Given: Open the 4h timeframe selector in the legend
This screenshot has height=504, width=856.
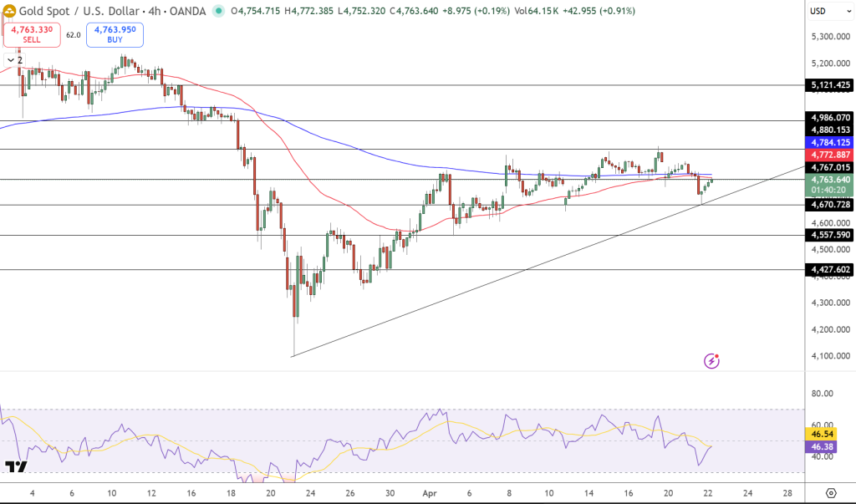Looking at the screenshot, I should (154, 11).
